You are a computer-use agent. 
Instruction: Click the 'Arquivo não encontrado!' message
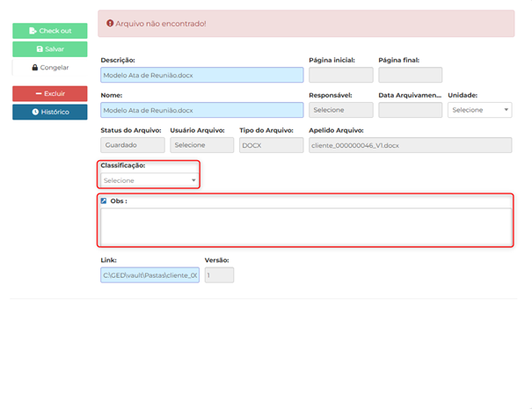click(x=161, y=24)
